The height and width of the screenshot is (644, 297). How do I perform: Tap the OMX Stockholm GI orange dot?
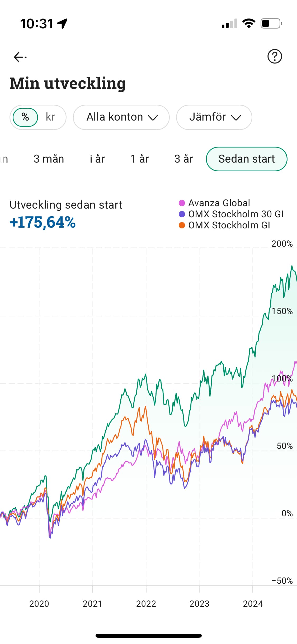pos(182,225)
